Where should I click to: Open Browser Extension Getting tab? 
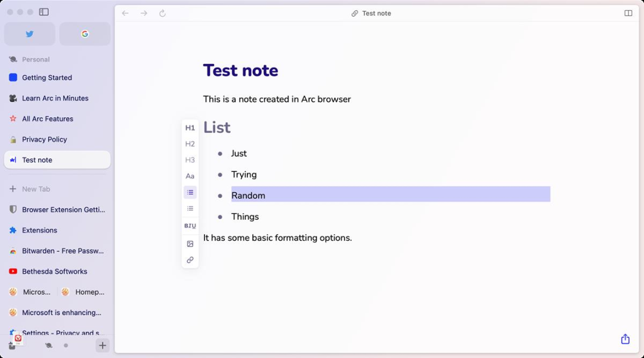click(57, 210)
